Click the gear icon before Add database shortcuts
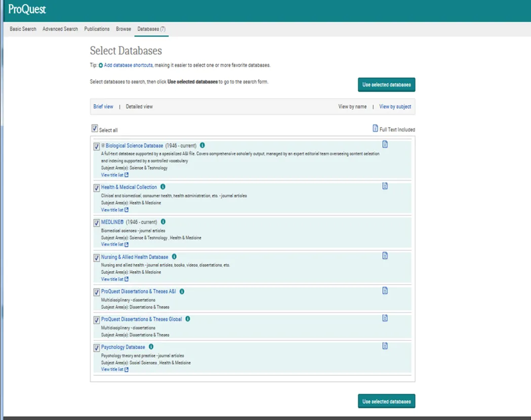Viewport: 531px width, 420px height. pos(101,65)
